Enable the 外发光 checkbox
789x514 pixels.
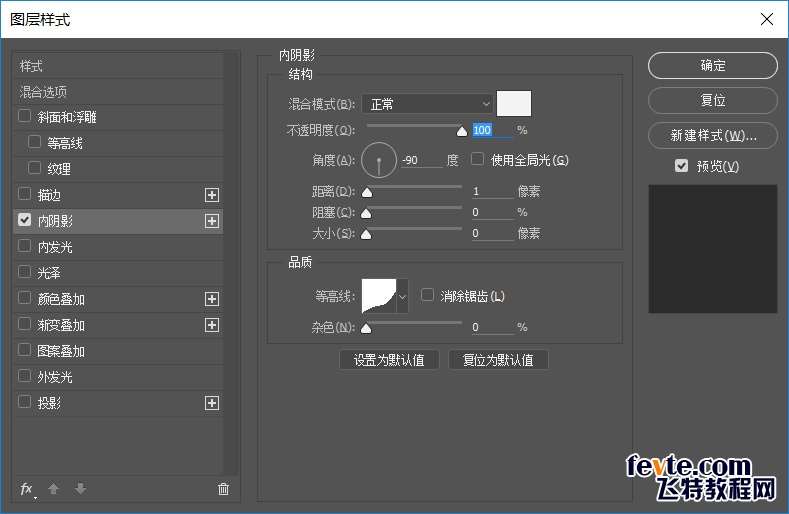coord(24,376)
